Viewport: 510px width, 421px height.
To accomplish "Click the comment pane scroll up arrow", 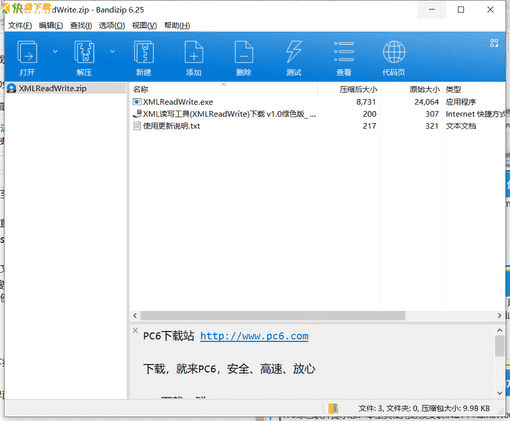I will (x=499, y=330).
